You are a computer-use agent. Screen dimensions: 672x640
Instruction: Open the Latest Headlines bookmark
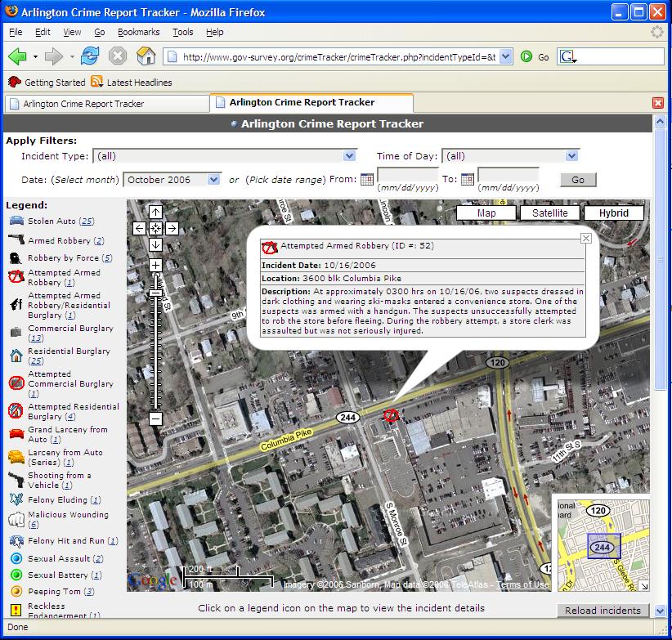pyautogui.click(x=132, y=83)
